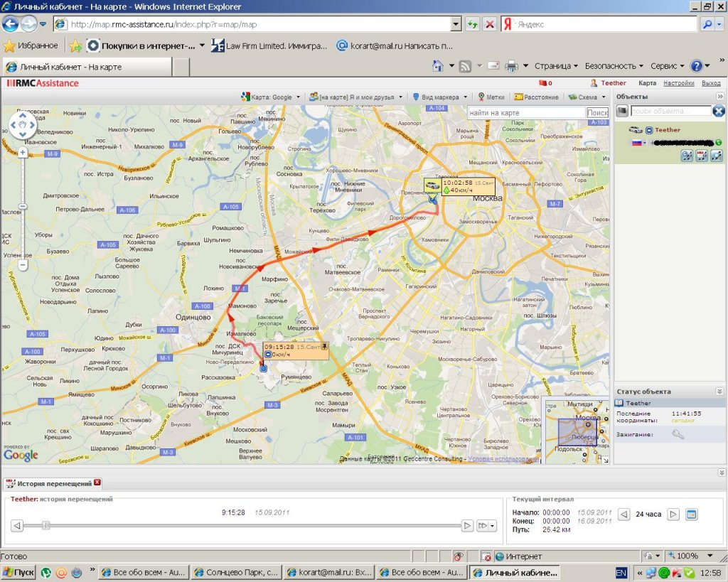Click the map zoom out minus button

[23, 265]
